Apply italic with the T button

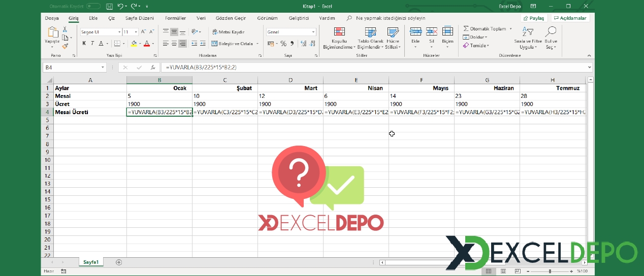[x=92, y=44]
